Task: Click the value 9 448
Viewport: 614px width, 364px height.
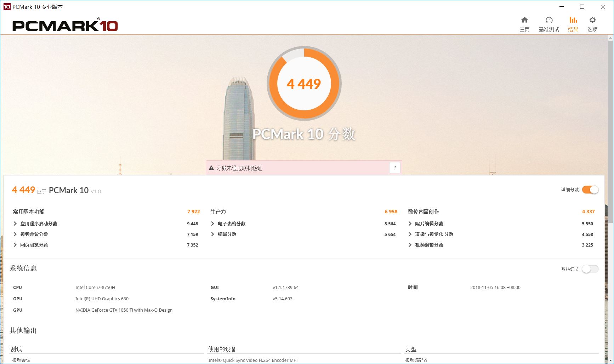Action: [193, 224]
